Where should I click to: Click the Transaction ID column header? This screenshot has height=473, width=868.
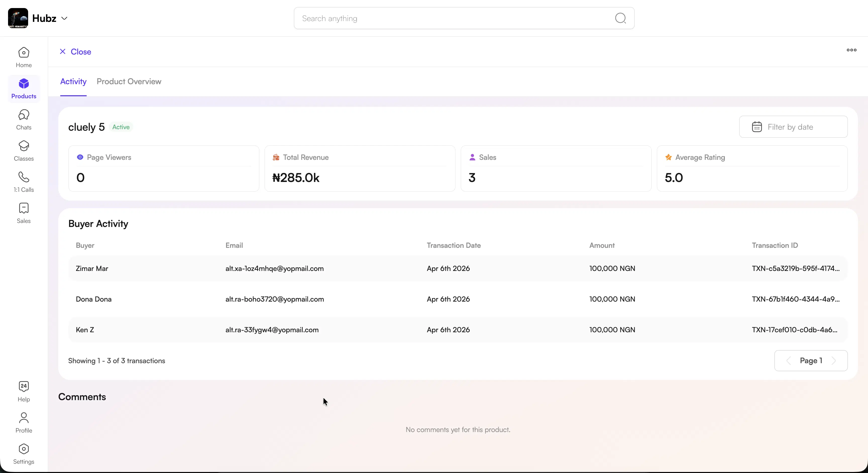click(x=775, y=246)
